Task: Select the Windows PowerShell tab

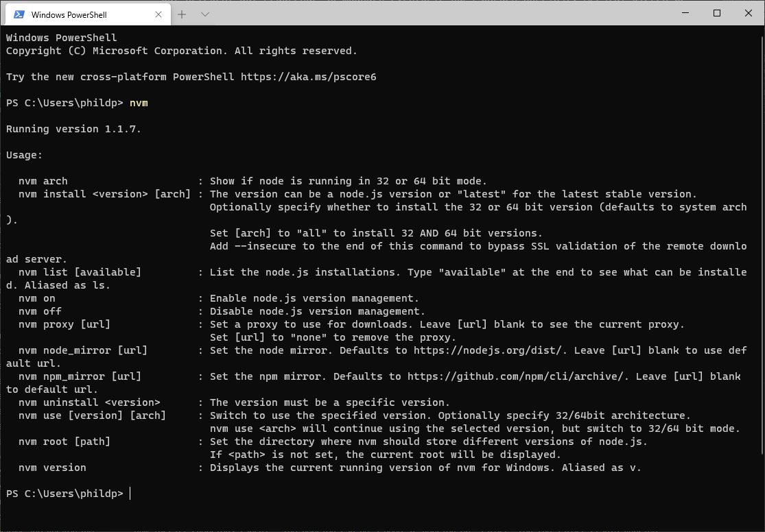Action: (x=75, y=14)
